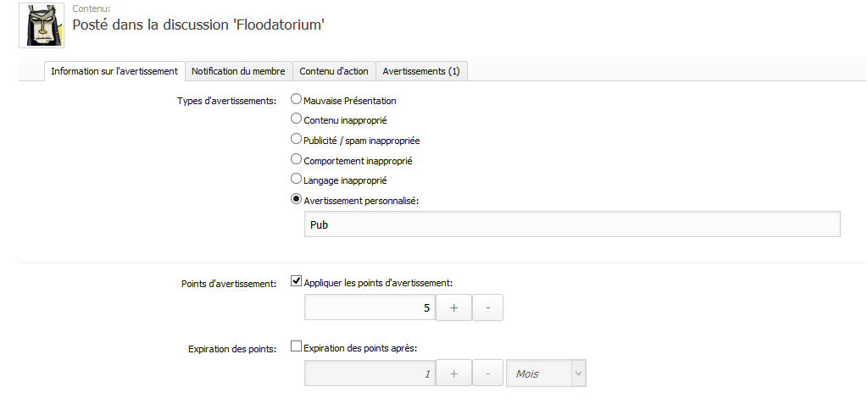Image resolution: width=868 pixels, height=404 pixels.
Task: Click the custom warning text field containing Pub
Action: coord(571,224)
